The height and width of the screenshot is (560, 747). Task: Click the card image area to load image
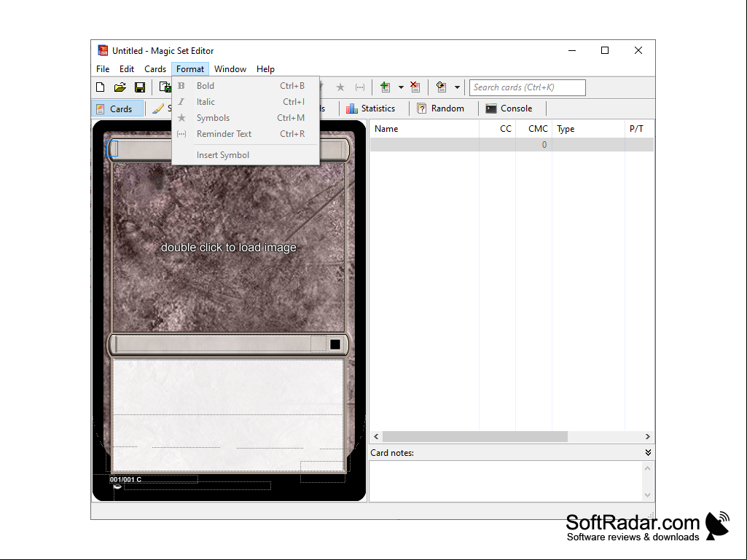229,247
